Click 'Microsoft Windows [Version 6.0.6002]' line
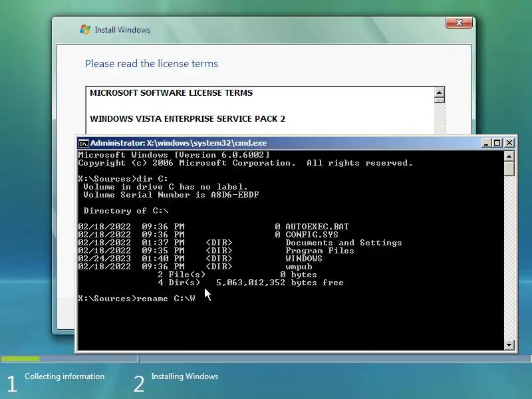Viewport: 532px width, 399px height. (x=174, y=155)
